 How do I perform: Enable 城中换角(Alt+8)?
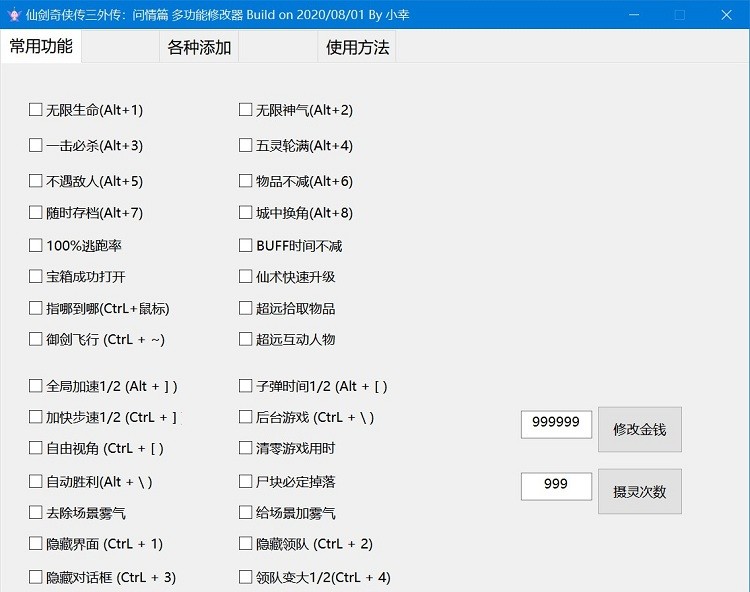(x=245, y=212)
